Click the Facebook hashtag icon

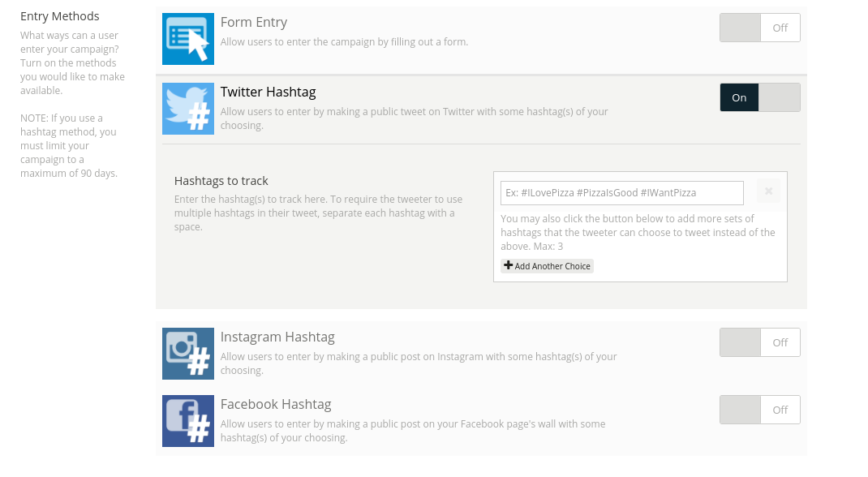(188, 421)
